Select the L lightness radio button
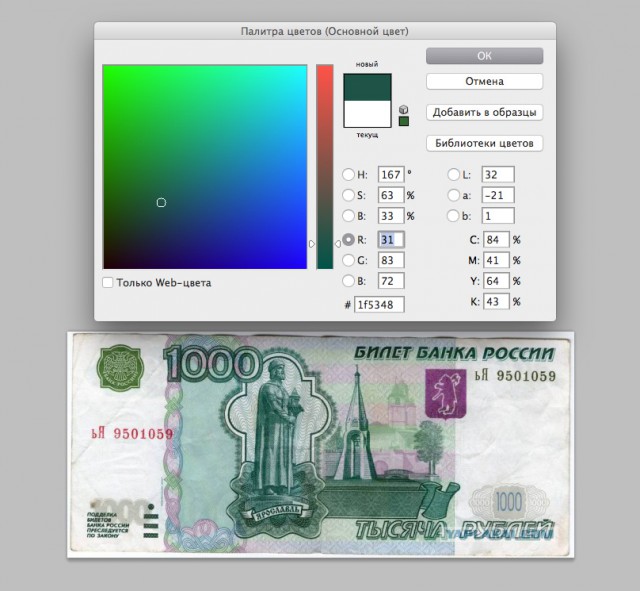The width and height of the screenshot is (640, 591). 453,175
